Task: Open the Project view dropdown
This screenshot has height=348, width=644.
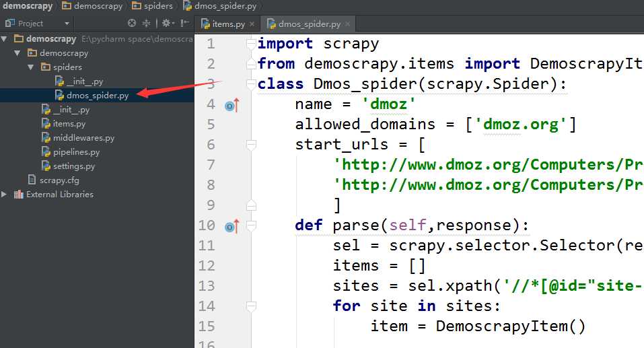Action: click(x=67, y=24)
